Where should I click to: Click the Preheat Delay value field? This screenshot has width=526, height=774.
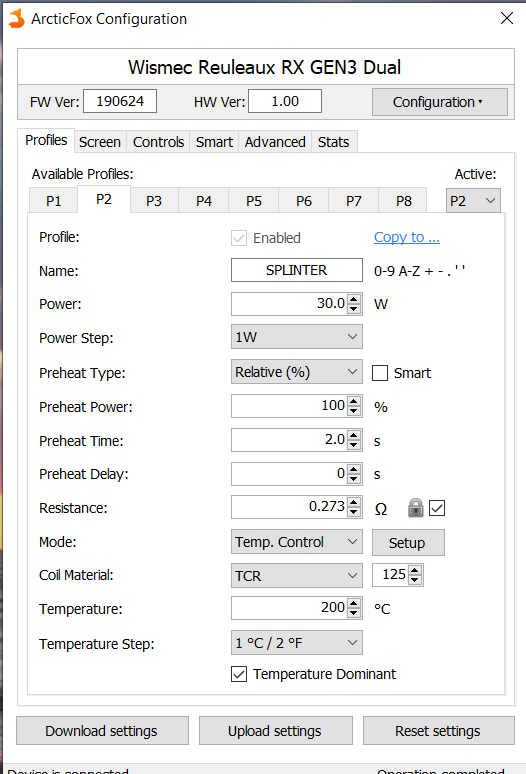click(x=289, y=473)
